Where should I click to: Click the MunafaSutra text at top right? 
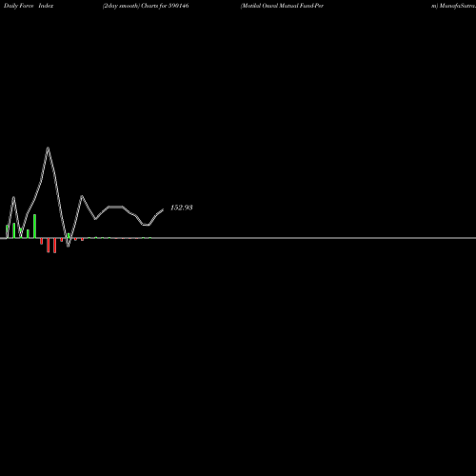[458, 6]
